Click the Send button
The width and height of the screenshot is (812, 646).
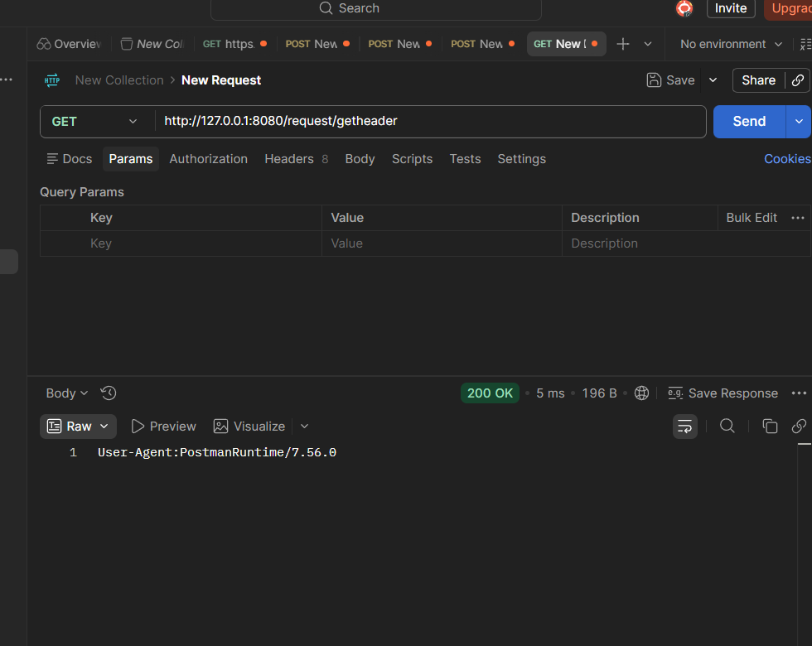point(749,122)
